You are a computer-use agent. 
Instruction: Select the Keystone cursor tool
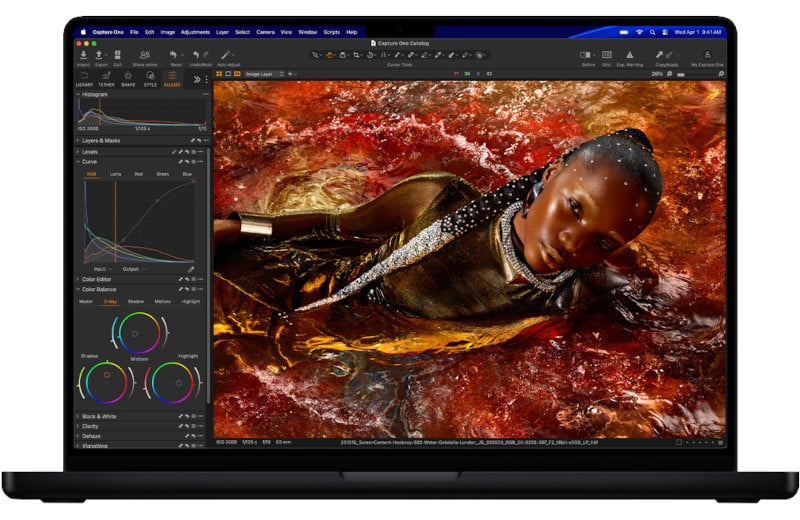tap(384, 55)
